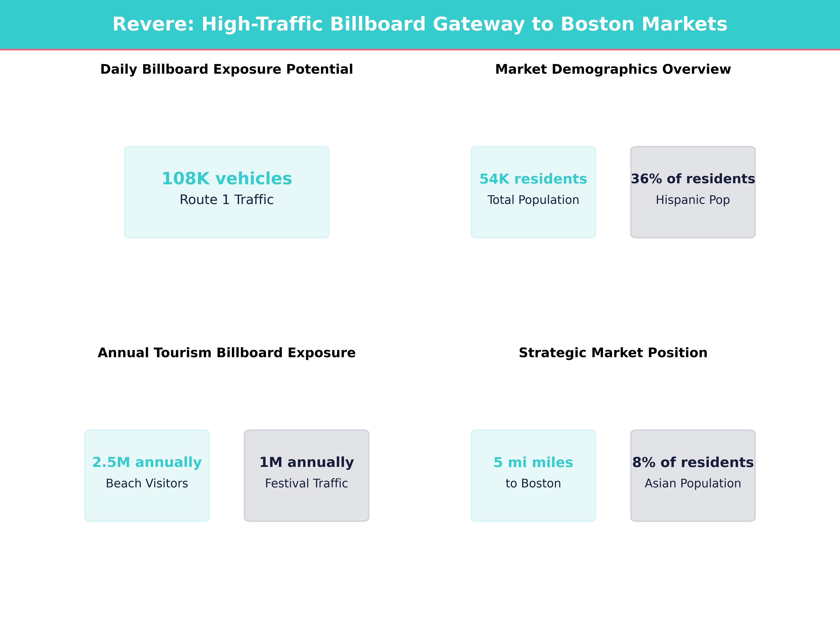Select the 'Daily Billboard Exposure Potential' heading
The image size is (840, 630).
point(227,69)
